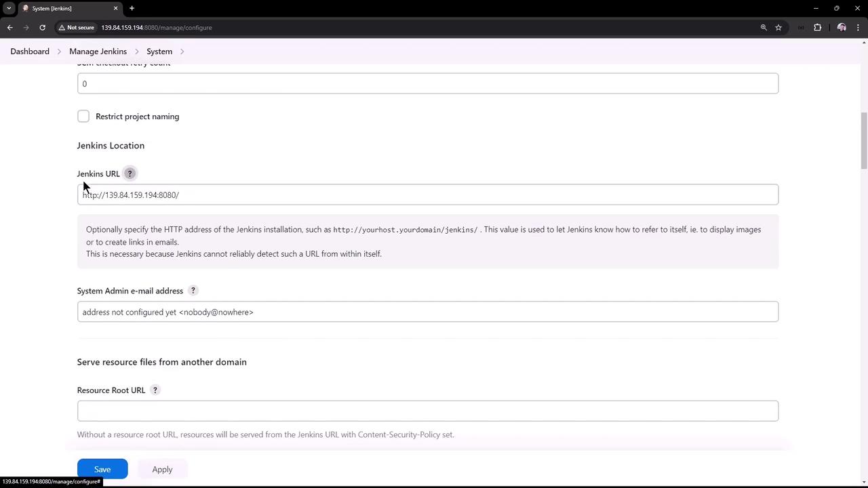
Task: Open help for Jenkins URL
Action: click(x=130, y=174)
